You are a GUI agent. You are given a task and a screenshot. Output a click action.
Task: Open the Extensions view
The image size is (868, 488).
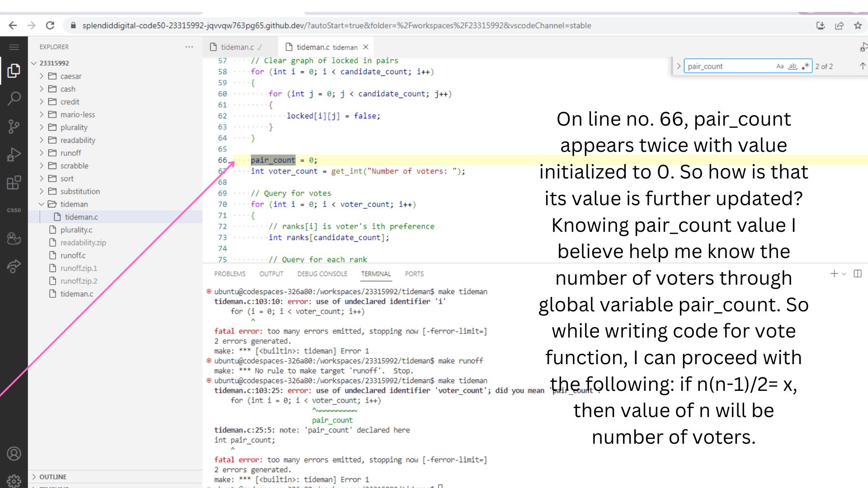coord(14,183)
